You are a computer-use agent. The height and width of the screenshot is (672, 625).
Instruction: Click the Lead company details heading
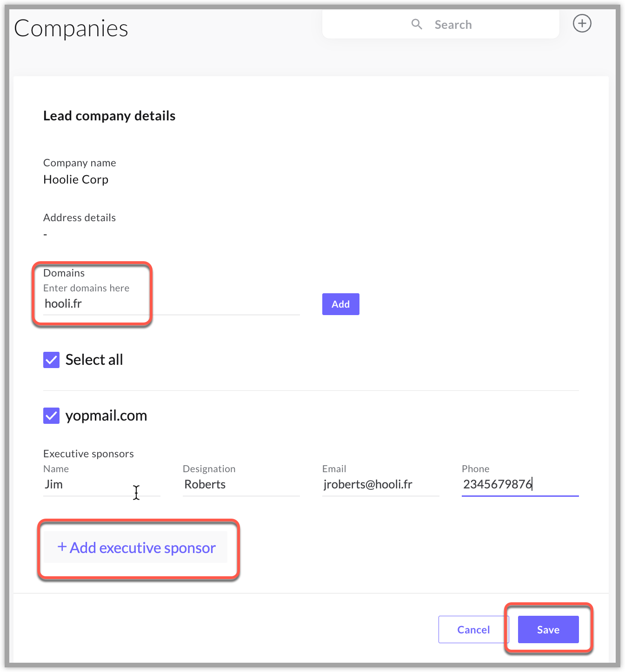pos(109,116)
